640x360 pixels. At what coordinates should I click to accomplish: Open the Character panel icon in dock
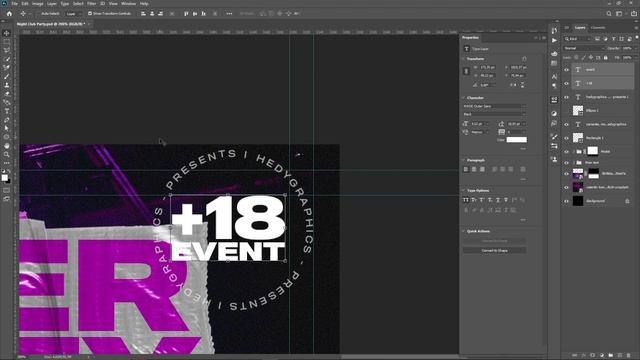point(554,77)
